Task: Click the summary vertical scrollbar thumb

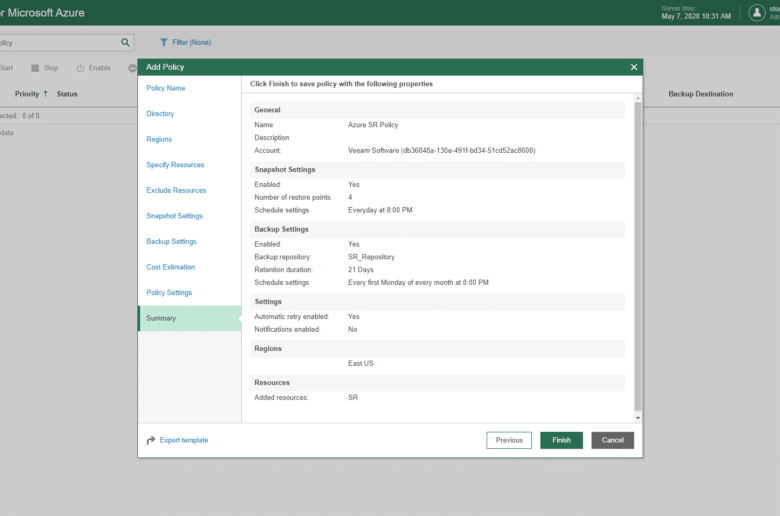Action: coord(638,256)
